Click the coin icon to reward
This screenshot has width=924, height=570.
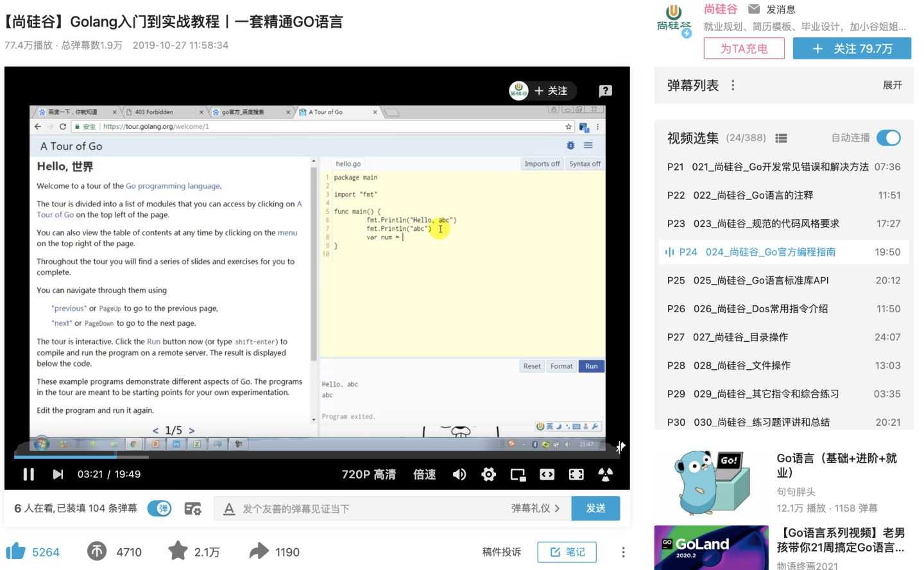pos(96,551)
